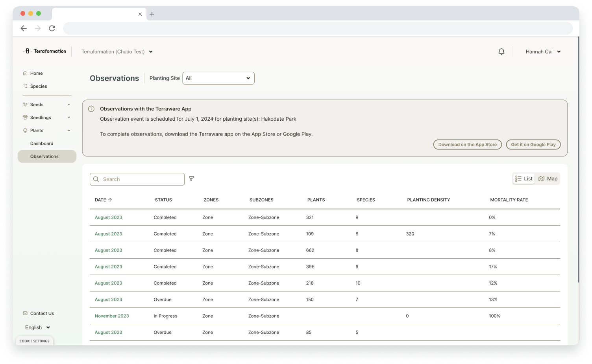Open the November 2023 observation

pos(112,316)
